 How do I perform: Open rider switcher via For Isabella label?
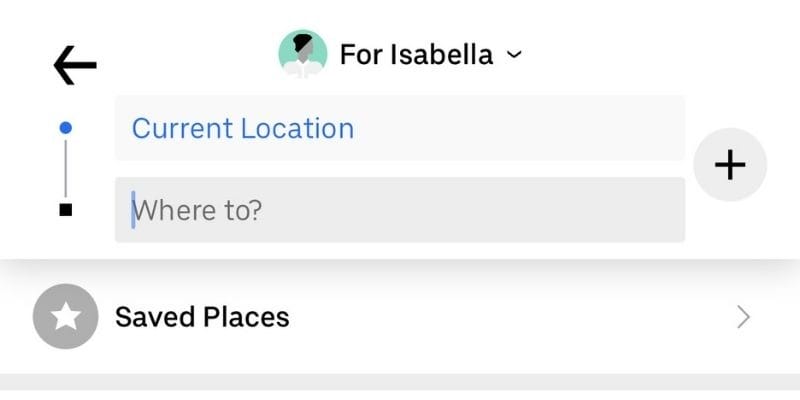[416, 54]
